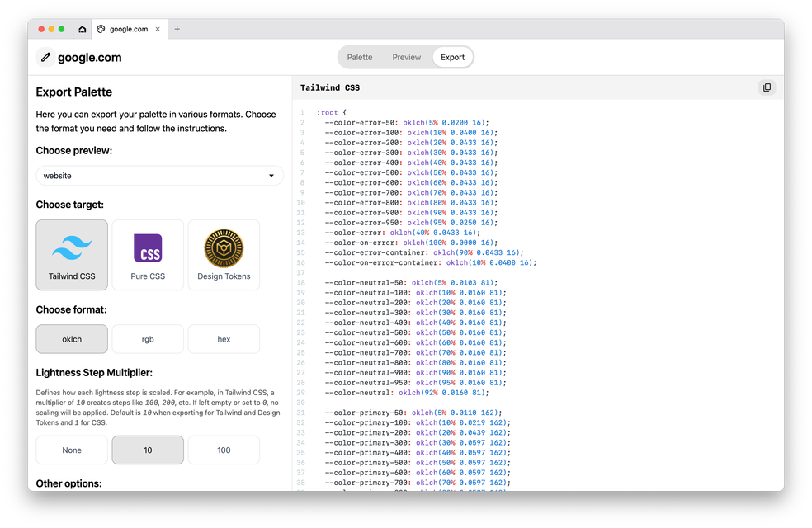Set lightness multiplier to None

coord(72,450)
